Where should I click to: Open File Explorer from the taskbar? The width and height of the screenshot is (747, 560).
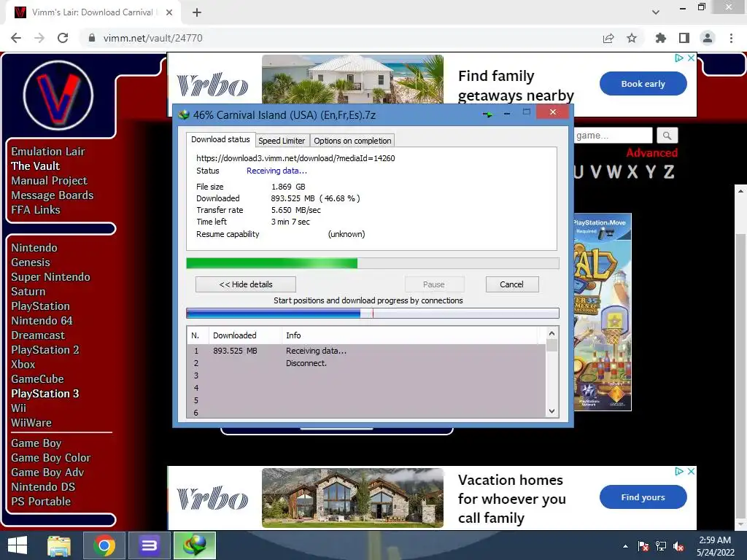[59, 545]
